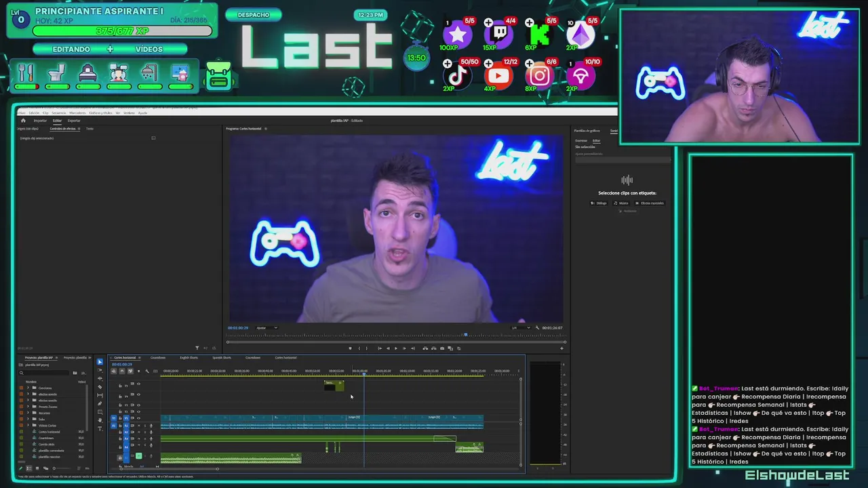Click the nest sequences icon in timeline header
Image resolution: width=868 pixels, height=488 pixels.
pos(113,371)
